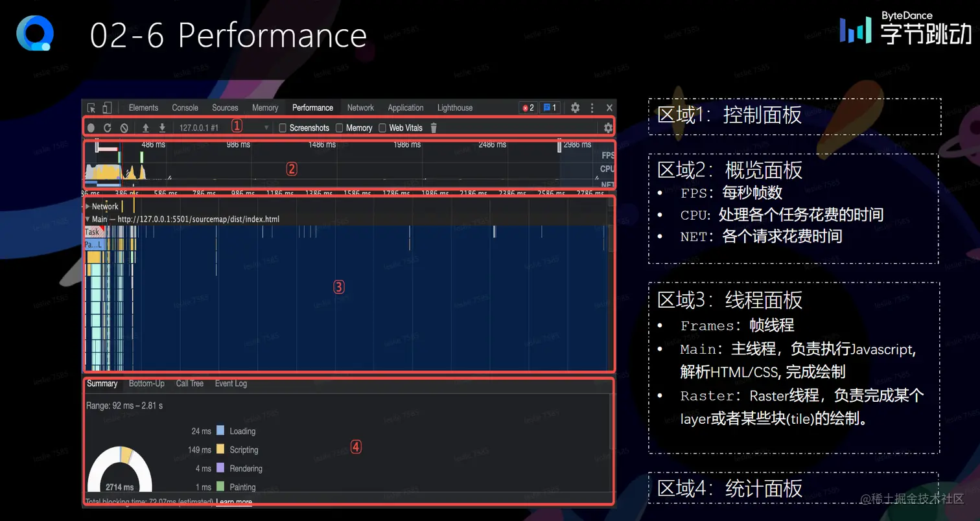Grab the right overview selection handle

(x=559, y=146)
